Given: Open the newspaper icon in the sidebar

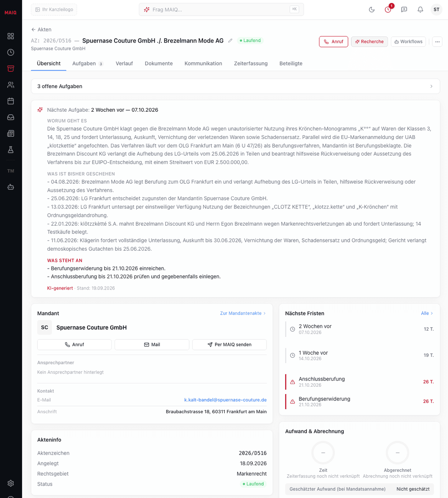Looking at the screenshot, I should (11, 133).
